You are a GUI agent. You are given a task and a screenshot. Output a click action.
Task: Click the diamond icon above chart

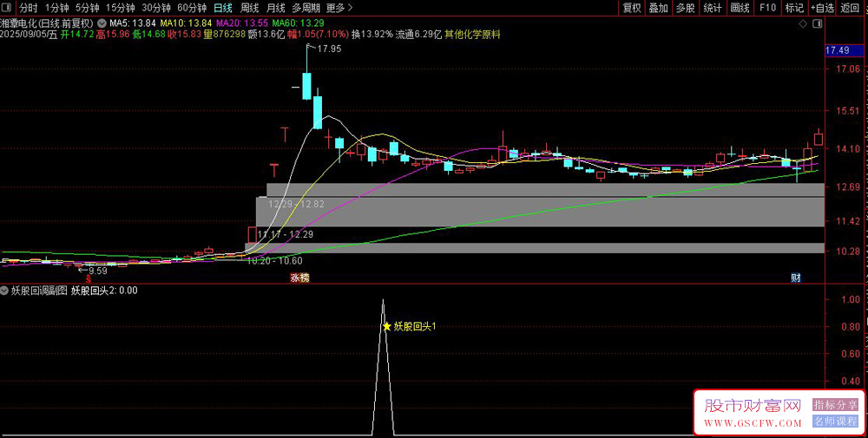click(803, 23)
